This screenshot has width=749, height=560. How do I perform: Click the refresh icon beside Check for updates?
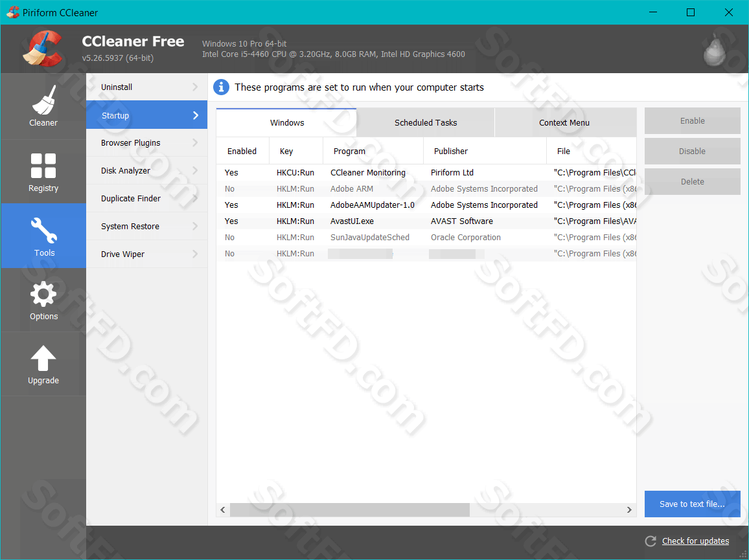(x=650, y=541)
